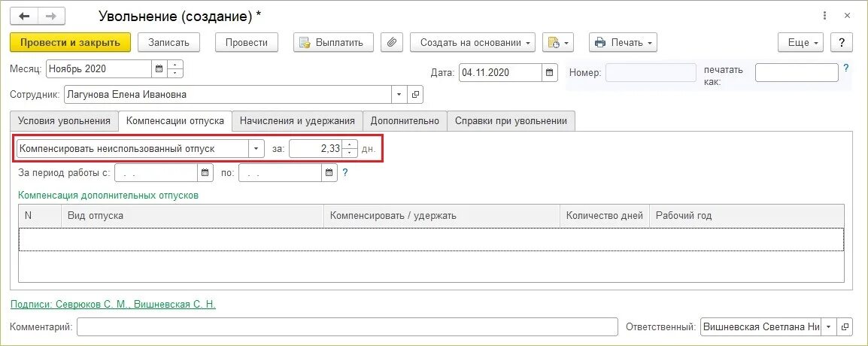
Task: Edit the Дата field 04.11.2020
Action: [500, 72]
